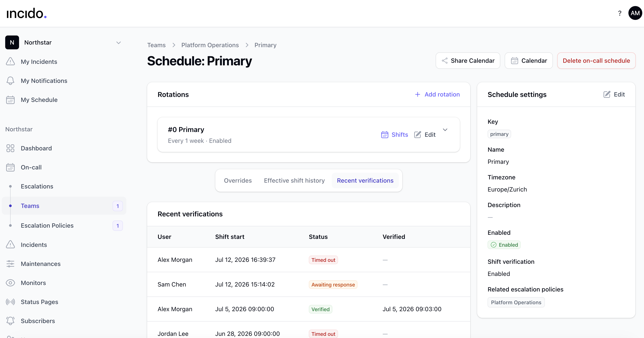
Task: Click the Timed out badge for Jul 12 shift
Action: (323, 260)
